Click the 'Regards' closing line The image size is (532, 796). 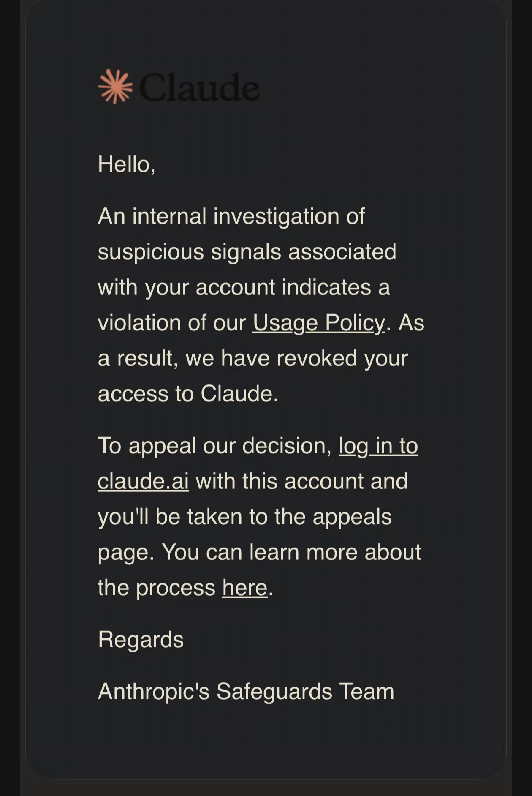(x=141, y=639)
